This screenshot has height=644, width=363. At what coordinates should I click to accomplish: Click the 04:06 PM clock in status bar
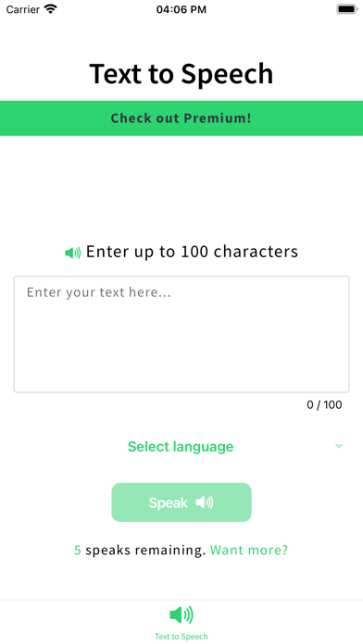coord(181,9)
